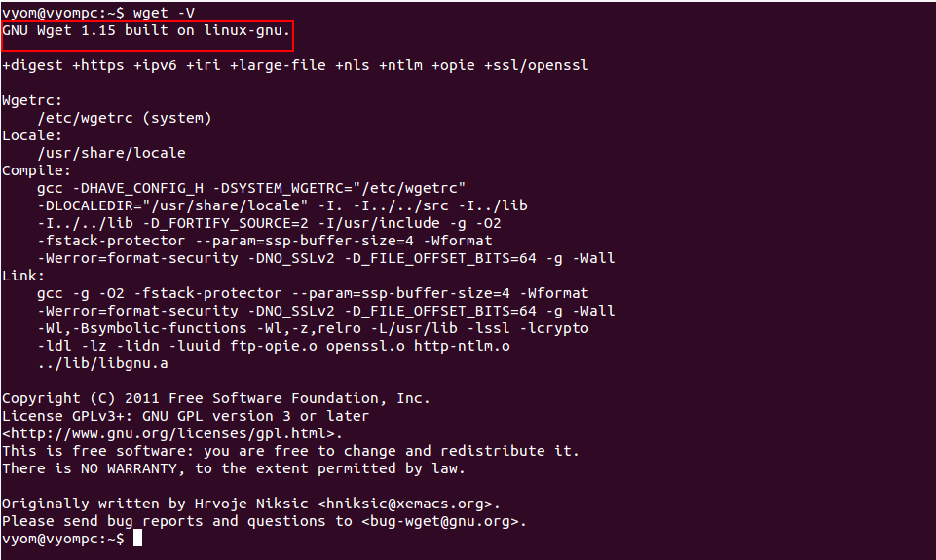The height and width of the screenshot is (560, 936).
Task: Click the 'Compile:' section heading
Action: tap(36, 170)
